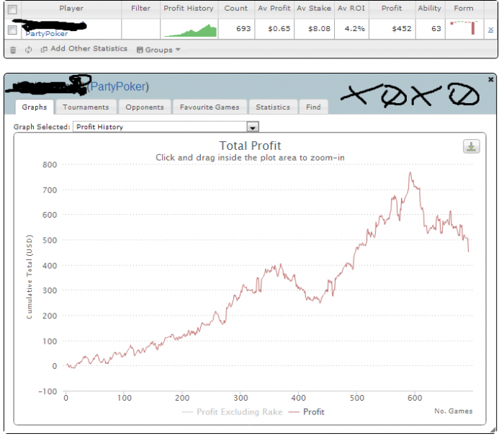The height and width of the screenshot is (436, 504).
Task: Open the Find tab
Action: point(313,107)
